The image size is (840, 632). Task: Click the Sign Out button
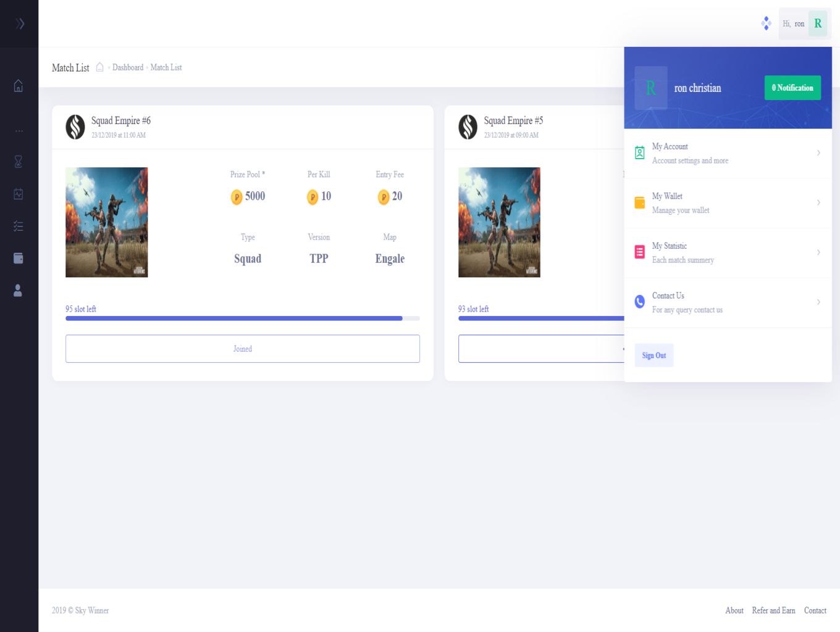pos(654,355)
